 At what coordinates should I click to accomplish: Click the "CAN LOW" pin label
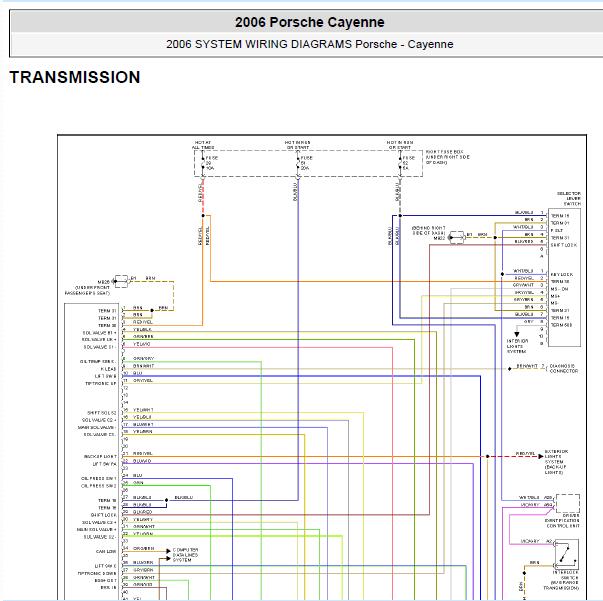[106, 551]
